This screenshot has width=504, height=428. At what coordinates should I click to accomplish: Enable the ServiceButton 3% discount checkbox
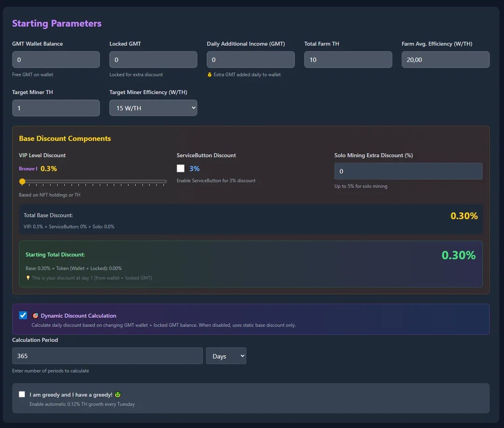point(180,168)
